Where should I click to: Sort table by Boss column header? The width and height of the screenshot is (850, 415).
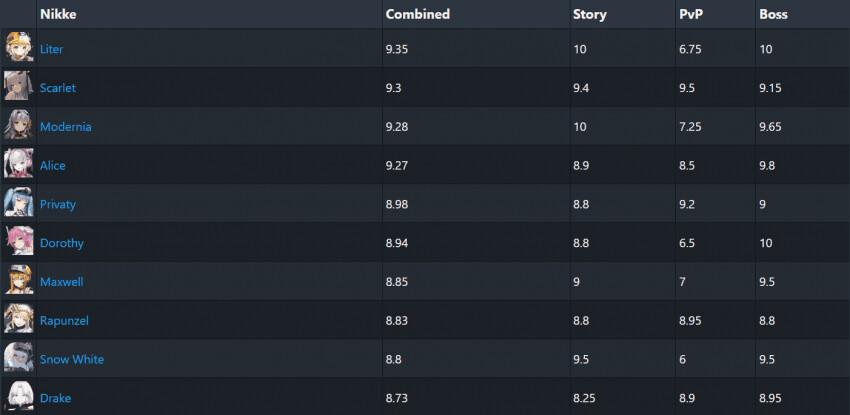[773, 15]
